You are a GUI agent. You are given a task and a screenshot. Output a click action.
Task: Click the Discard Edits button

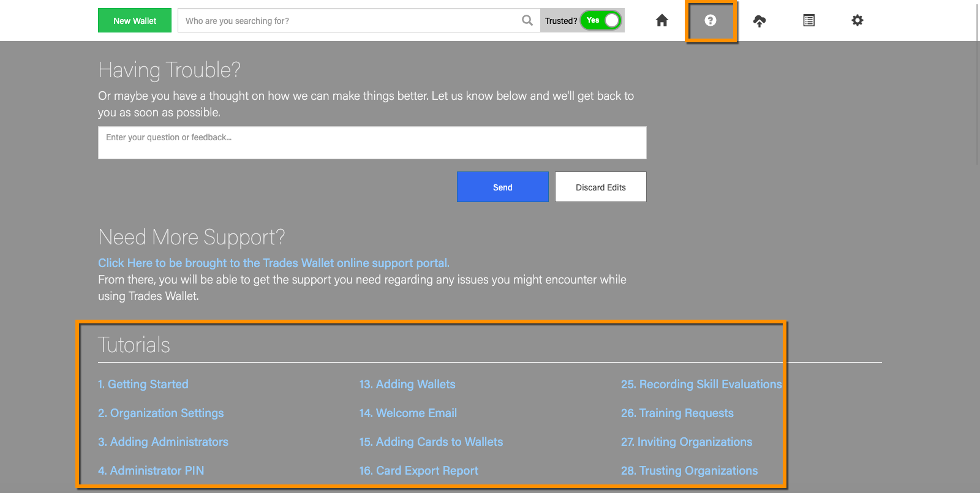(x=600, y=187)
